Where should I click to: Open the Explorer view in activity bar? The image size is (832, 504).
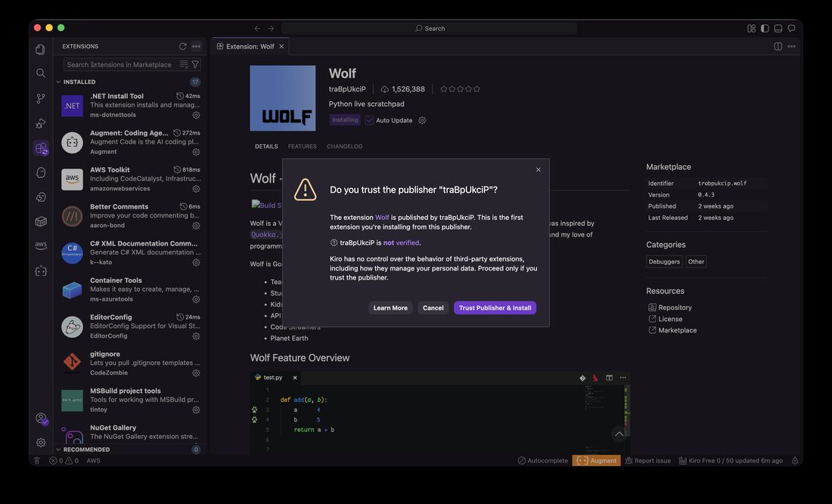point(40,49)
